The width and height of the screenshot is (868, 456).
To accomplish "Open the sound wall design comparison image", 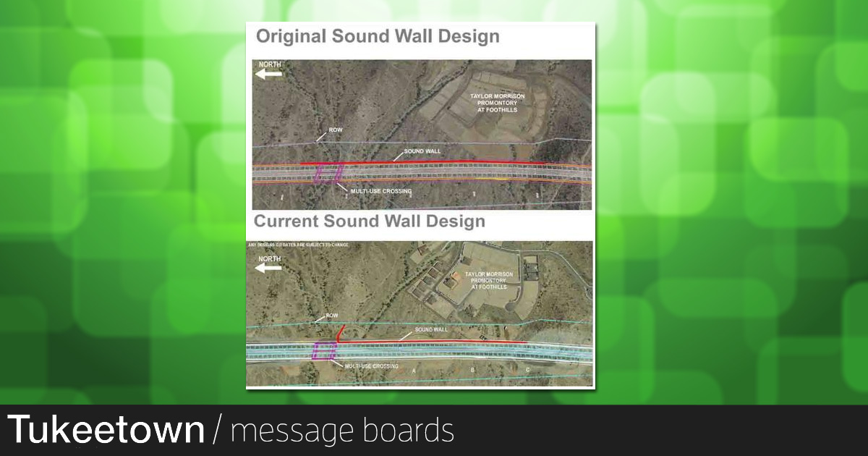I will [421, 206].
